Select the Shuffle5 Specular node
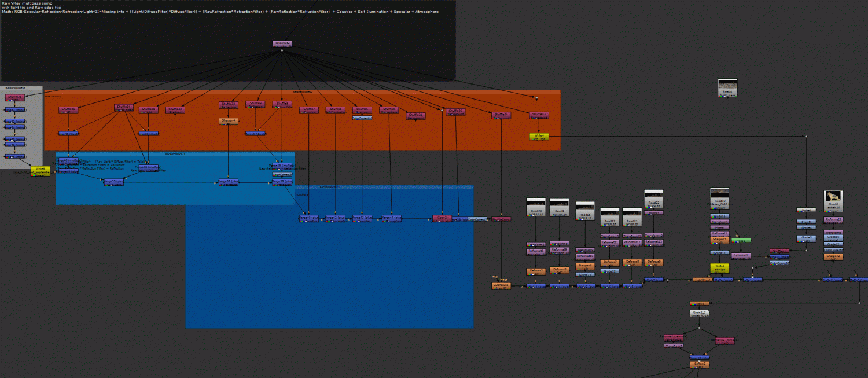The image size is (868, 378). pyautogui.click(x=362, y=109)
